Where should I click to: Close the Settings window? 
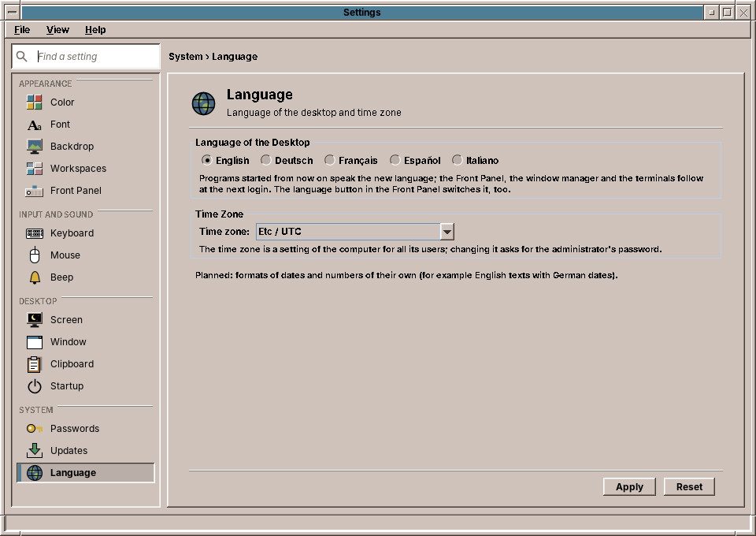coord(743,13)
